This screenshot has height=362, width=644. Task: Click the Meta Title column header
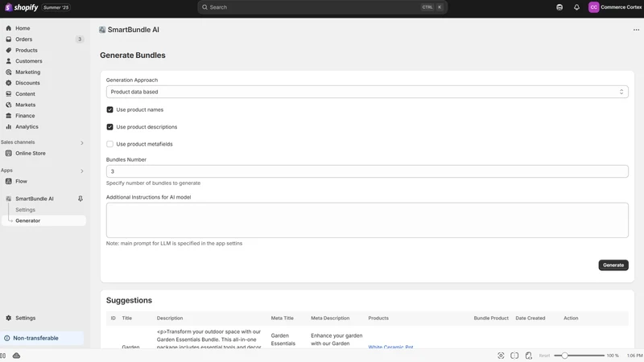pos(283,318)
